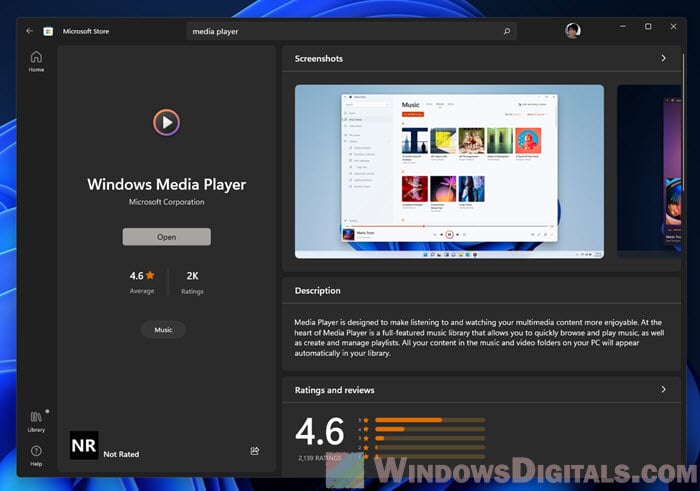Click the Screenshots section heading

319,58
